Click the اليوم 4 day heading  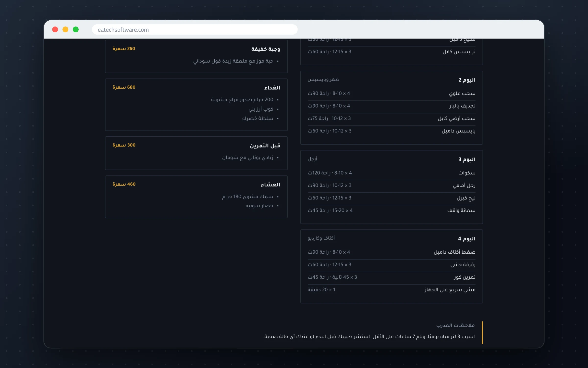click(467, 239)
